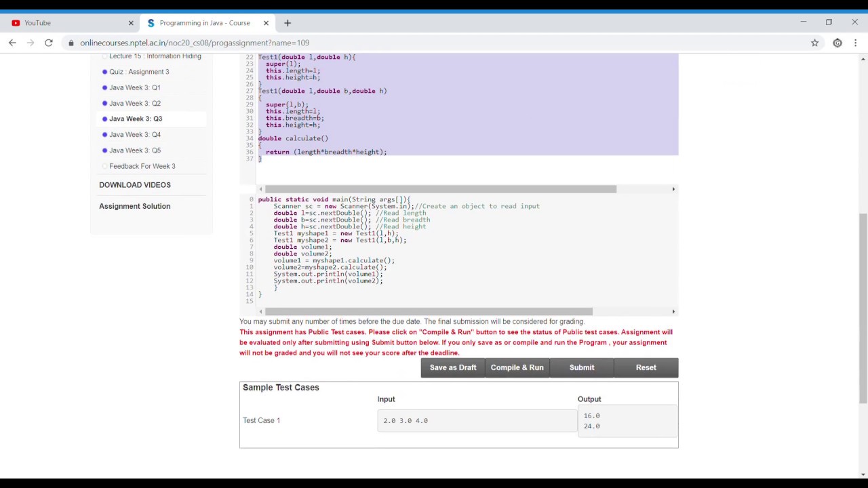Image resolution: width=868 pixels, height=488 pixels.
Task: Close the Programming in Java tab
Action: pyautogui.click(x=266, y=23)
